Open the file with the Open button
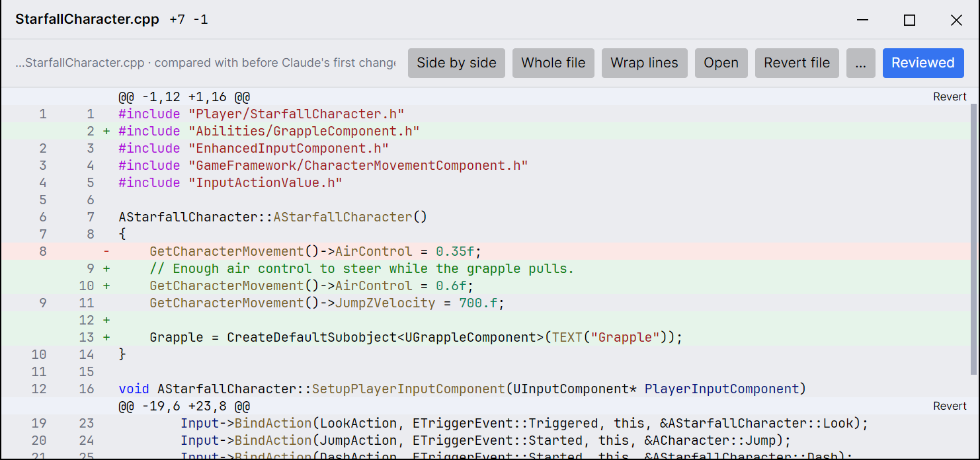 point(721,63)
